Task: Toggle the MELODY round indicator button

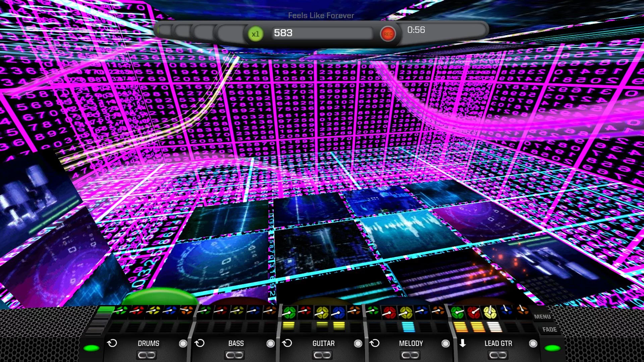Action: click(445, 343)
